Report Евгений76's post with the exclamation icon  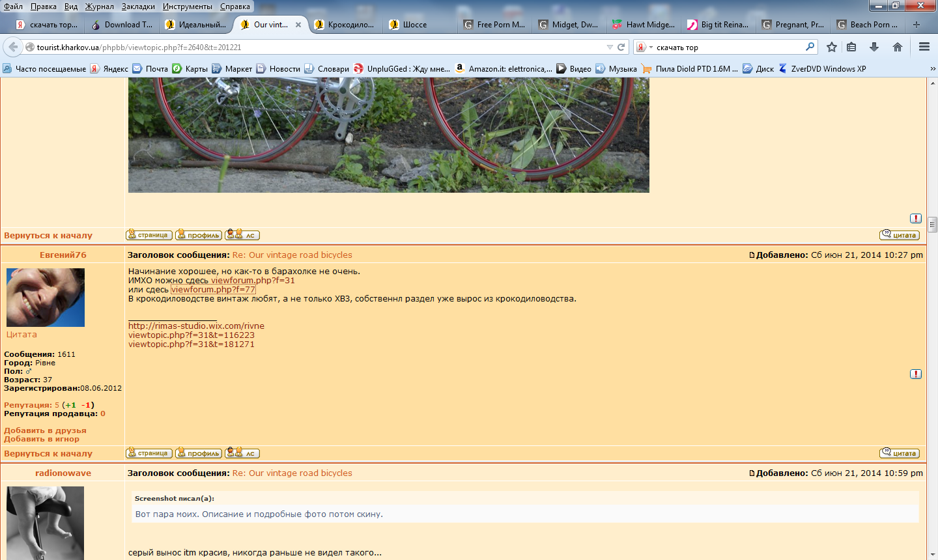pos(915,374)
